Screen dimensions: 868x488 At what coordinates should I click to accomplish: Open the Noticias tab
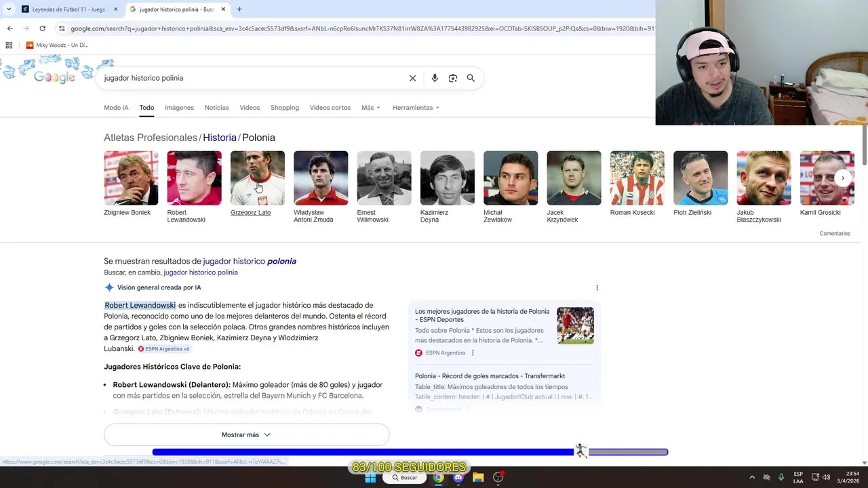coord(217,108)
